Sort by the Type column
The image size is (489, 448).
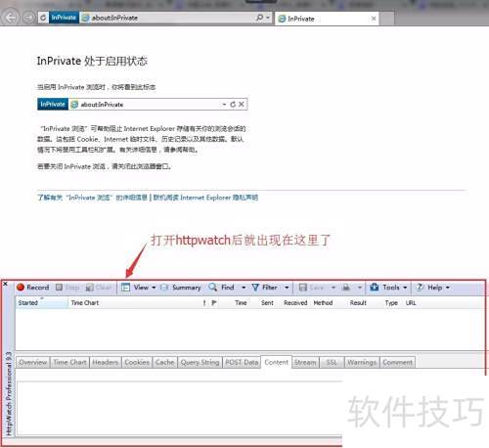click(391, 303)
